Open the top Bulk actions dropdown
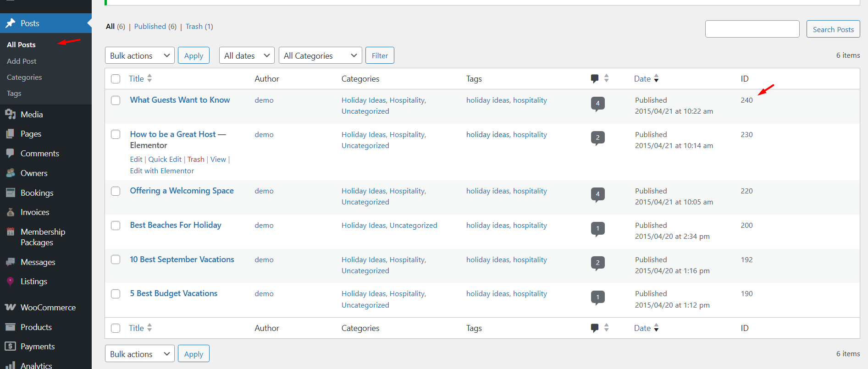 139,56
